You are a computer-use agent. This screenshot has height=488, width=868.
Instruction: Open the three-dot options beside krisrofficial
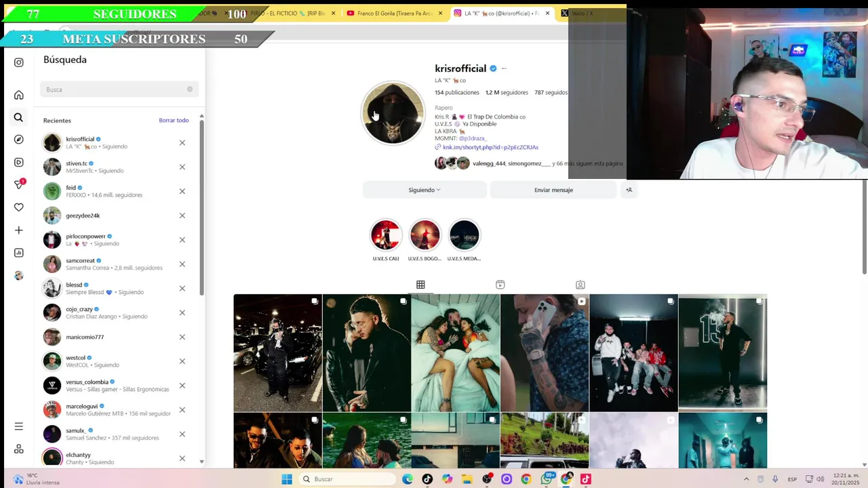pyautogui.click(x=504, y=68)
